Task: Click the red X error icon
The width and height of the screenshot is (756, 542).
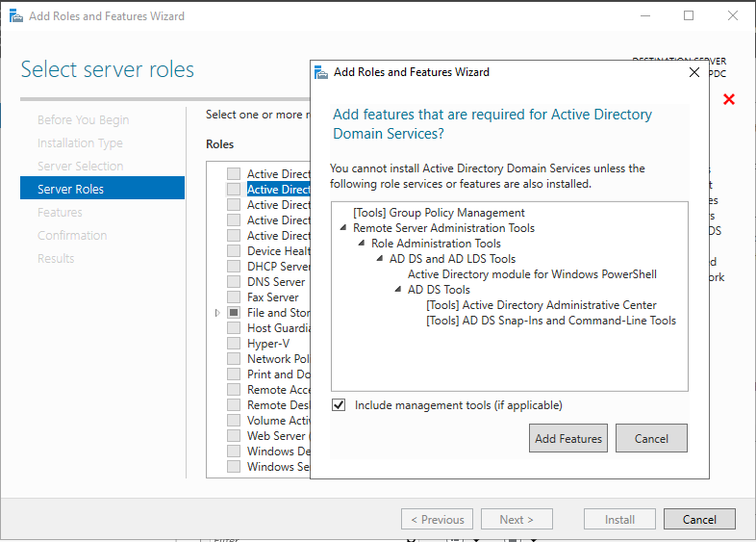Action: tap(729, 99)
